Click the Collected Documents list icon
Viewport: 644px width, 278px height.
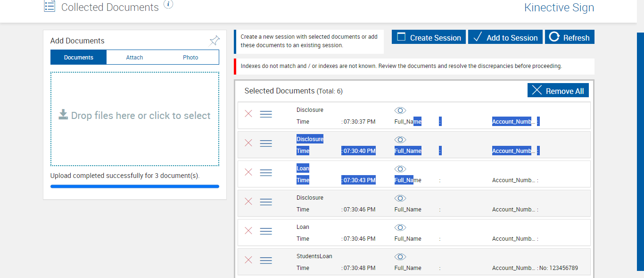[50, 6]
